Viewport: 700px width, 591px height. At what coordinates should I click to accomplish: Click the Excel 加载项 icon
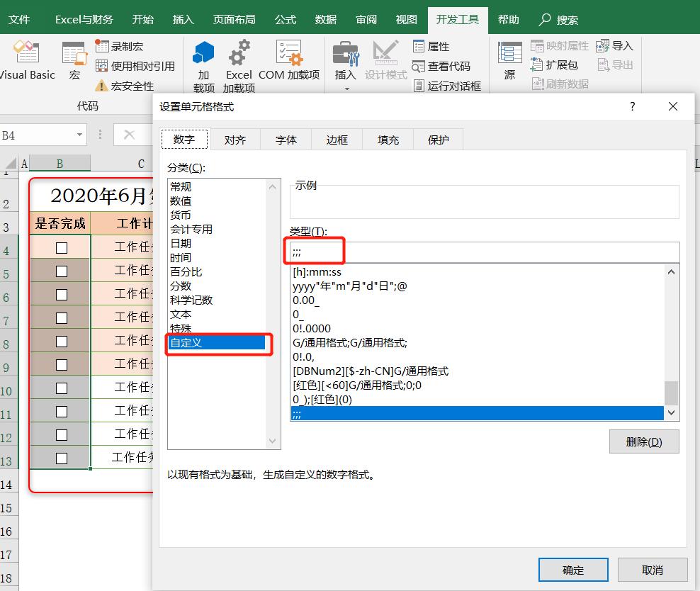tap(239, 57)
